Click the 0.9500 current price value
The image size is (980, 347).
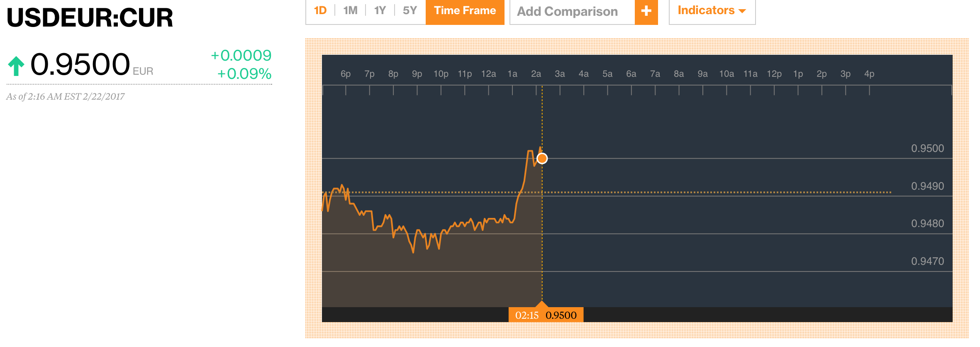pos(80,65)
